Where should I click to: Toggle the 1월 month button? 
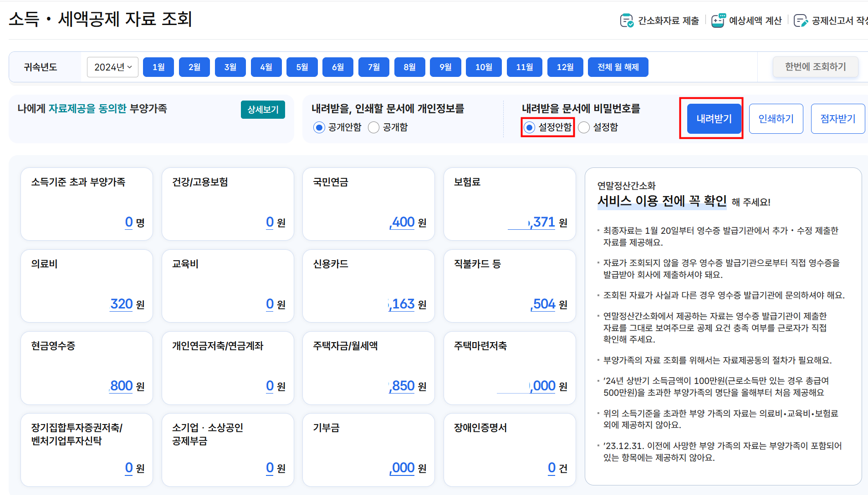click(x=158, y=67)
